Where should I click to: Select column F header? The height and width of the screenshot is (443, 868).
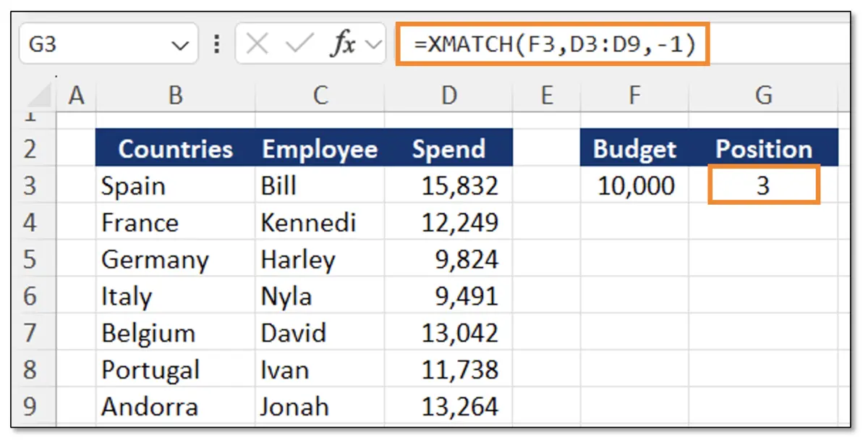[x=634, y=95]
